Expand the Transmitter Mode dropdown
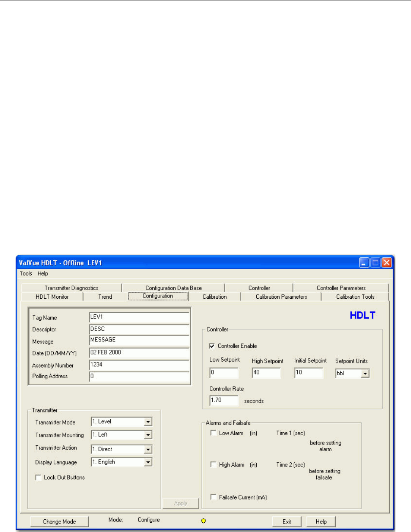The width and height of the screenshot is (411, 532). pos(148,422)
